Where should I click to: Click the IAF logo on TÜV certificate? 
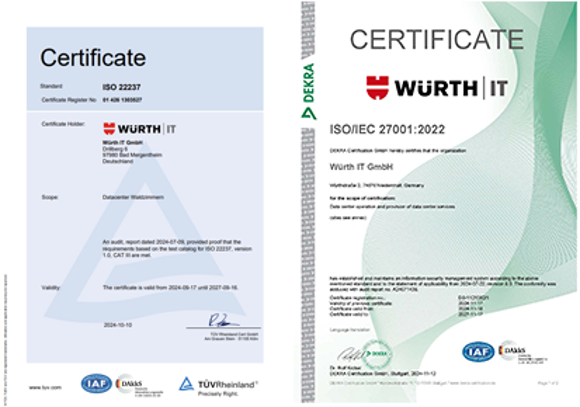pyautogui.click(x=97, y=384)
